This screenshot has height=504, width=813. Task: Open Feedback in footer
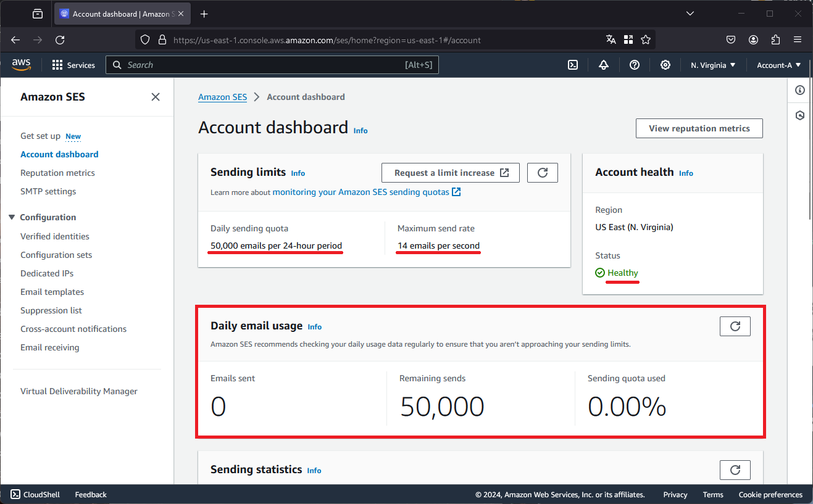(x=91, y=495)
